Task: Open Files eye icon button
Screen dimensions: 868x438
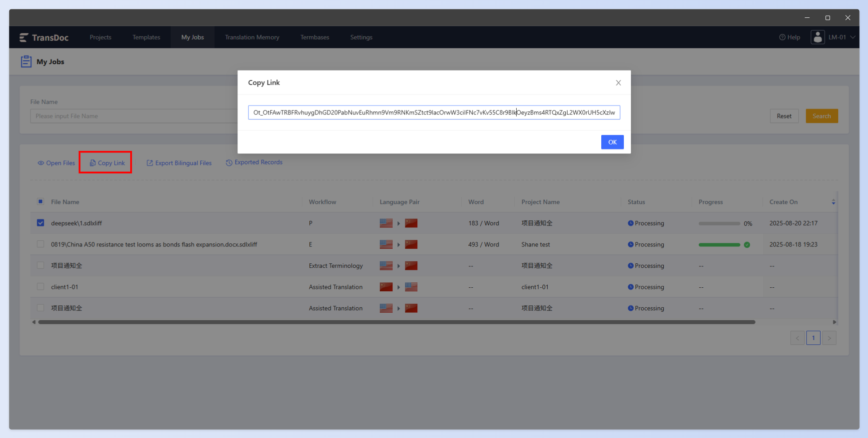Action: point(41,163)
